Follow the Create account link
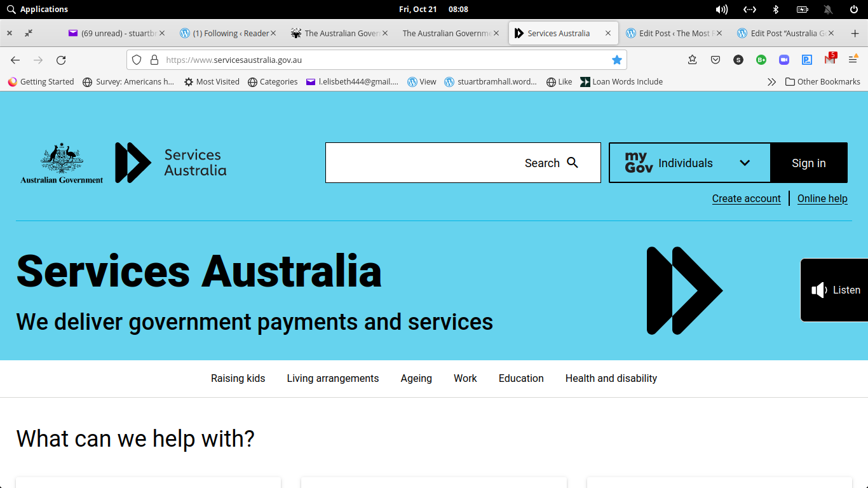 tap(746, 198)
